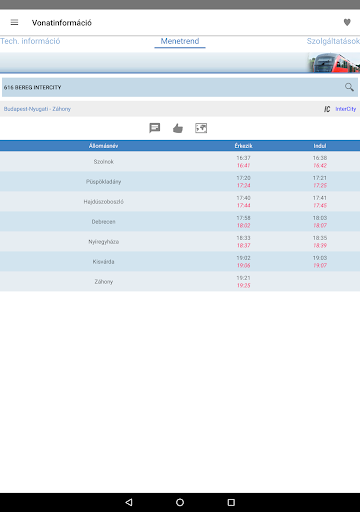Open the route map icon
The width and height of the screenshot is (360, 512).
(201, 128)
